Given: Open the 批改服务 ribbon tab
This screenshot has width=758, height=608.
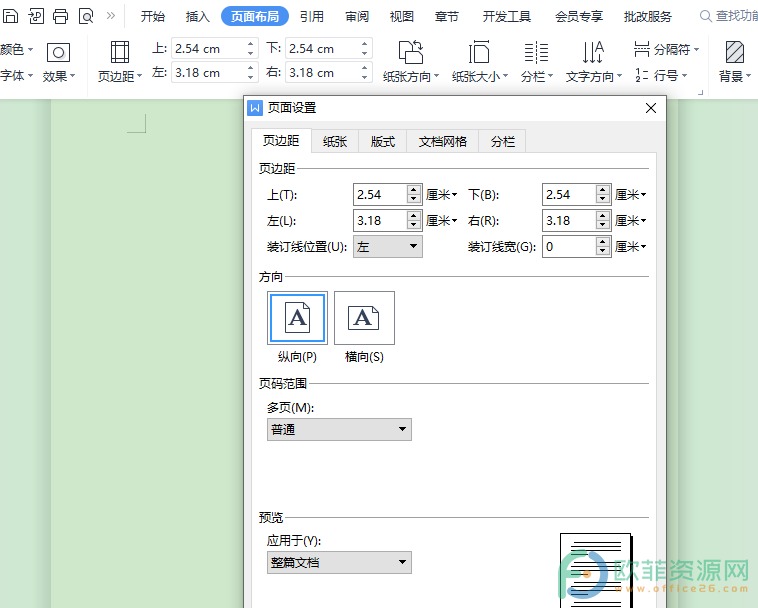Looking at the screenshot, I should coord(648,16).
